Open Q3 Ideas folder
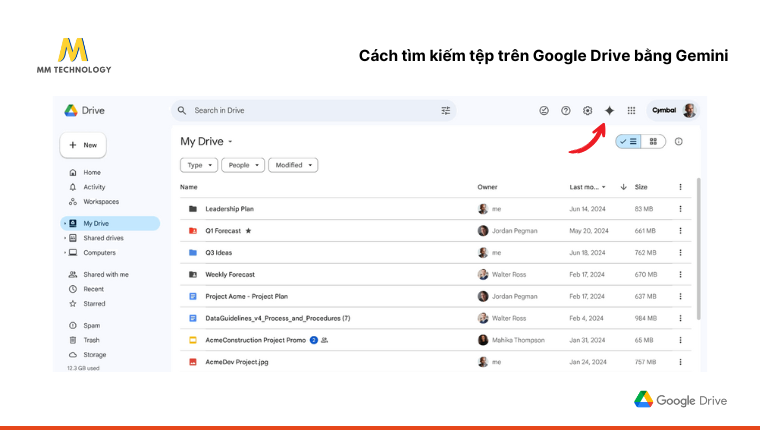This screenshot has height=430, width=760. (219, 253)
